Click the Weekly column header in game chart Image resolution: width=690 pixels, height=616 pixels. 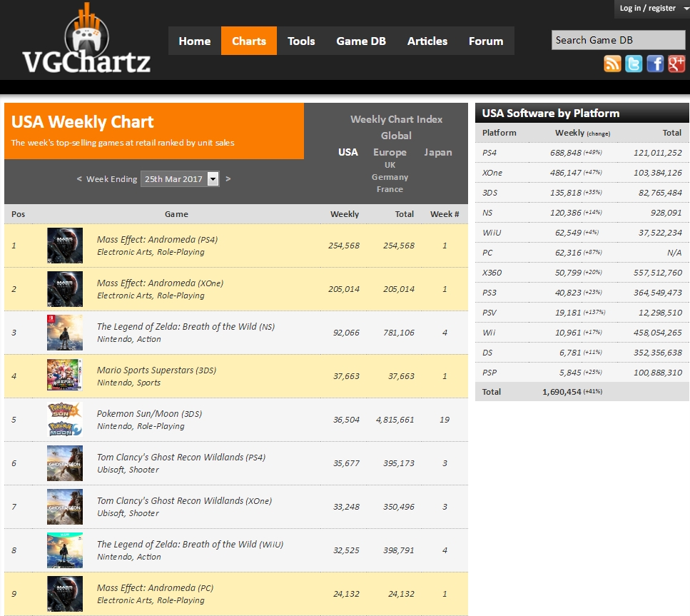(x=345, y=214)
